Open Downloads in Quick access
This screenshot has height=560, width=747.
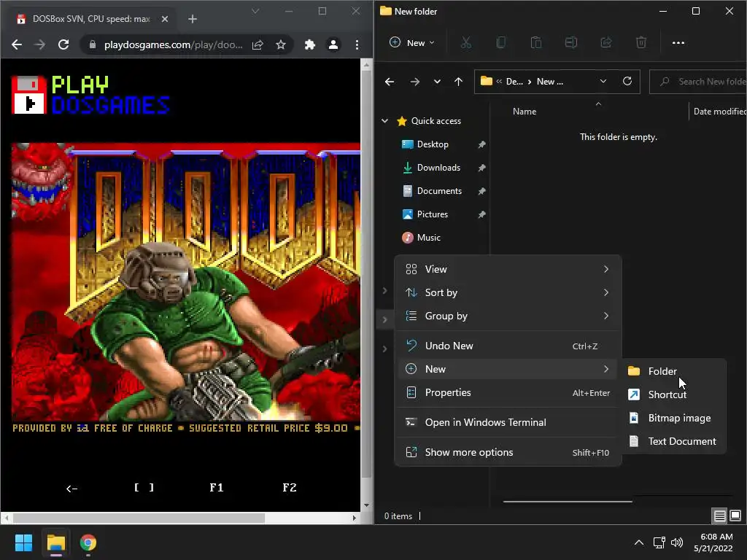(438, 168)
